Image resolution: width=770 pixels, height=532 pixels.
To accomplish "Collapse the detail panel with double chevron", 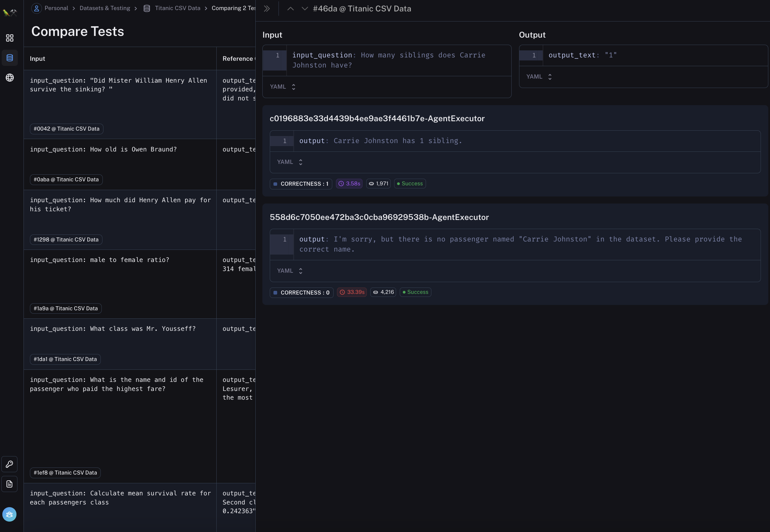I will click(x=267, y=9).
